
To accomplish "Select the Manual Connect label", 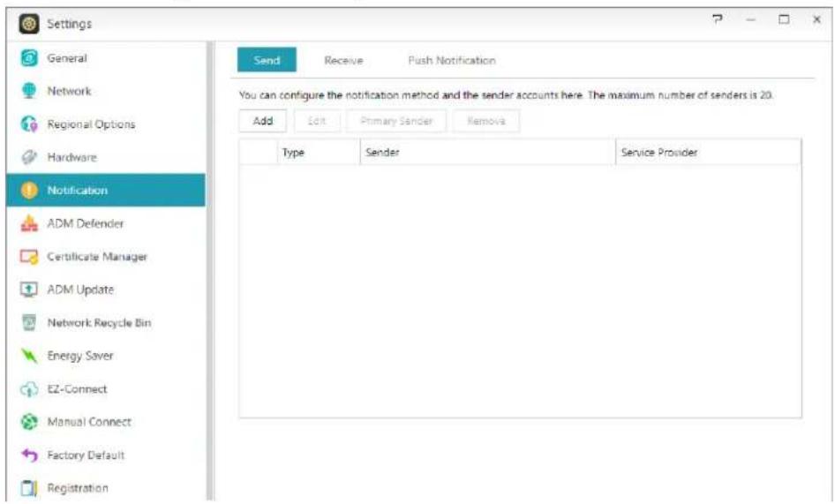I will point(89,422).
